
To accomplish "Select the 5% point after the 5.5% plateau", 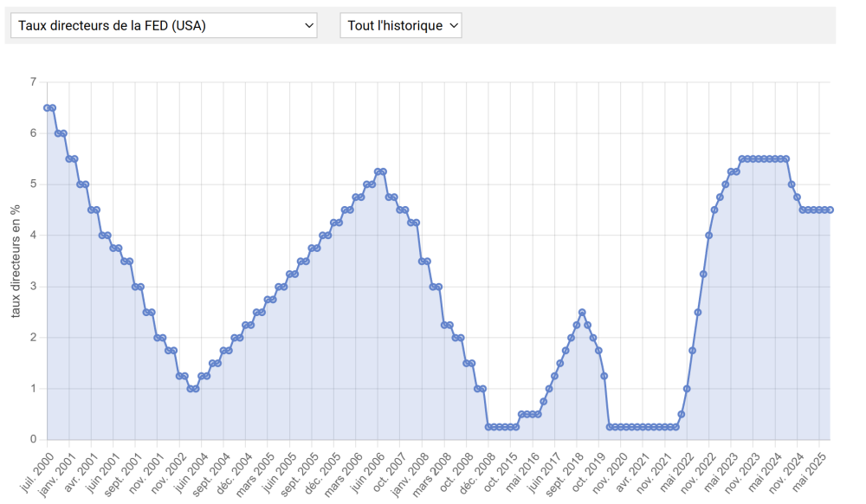I will click(792, 184).
